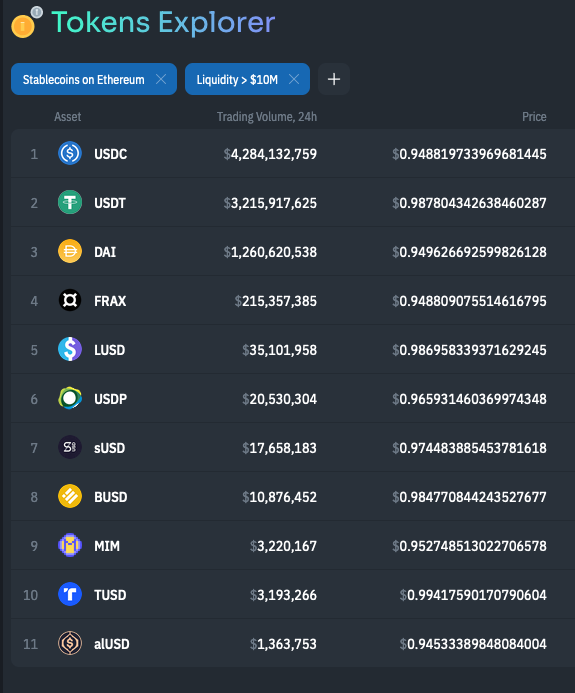The height and width of the screenshot is (693, 575).
Task: Select alUSD price $0.94533389848084004
Action: (x=473, y=644)
